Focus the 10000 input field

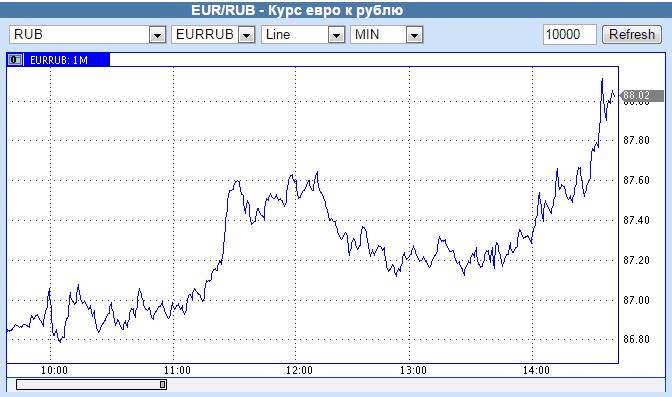pyautogui.click(x=570, y=34)
